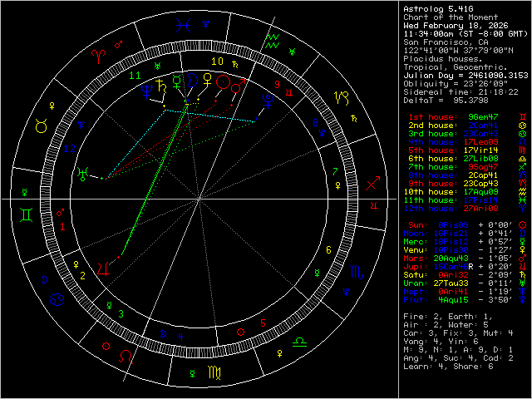The image size is (532, 399).
Task: Select the large red Jupiter symbol in house 2
Action: click(x=104, y=268)
